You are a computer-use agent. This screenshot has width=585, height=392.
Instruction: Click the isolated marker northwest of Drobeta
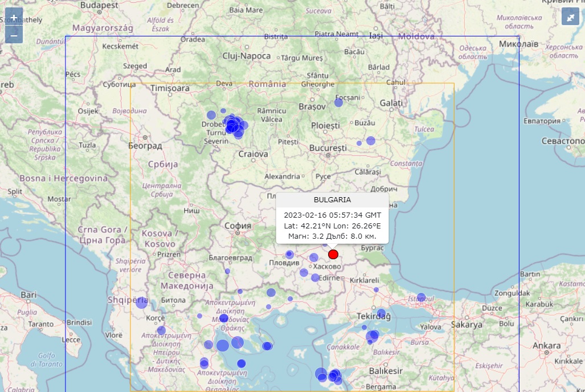(211, 115)
